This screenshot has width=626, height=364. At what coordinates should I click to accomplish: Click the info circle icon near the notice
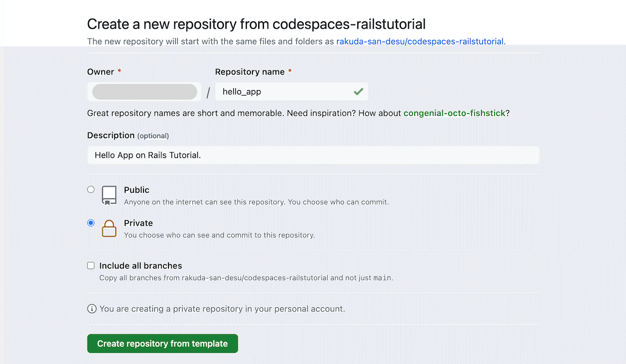(x=92, y=309)
